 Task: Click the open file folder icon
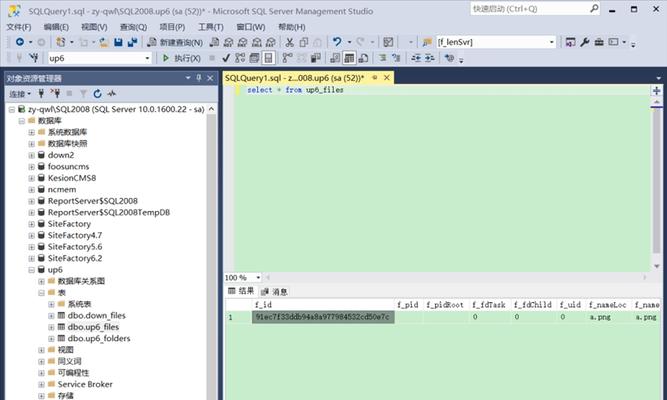[x=104, y=42]
